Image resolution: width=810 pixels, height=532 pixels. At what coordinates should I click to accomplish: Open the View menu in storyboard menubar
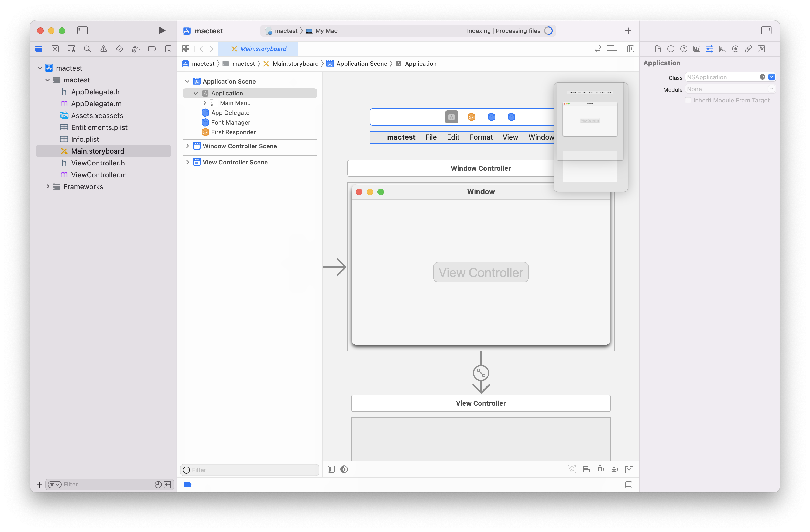(510, 137)
